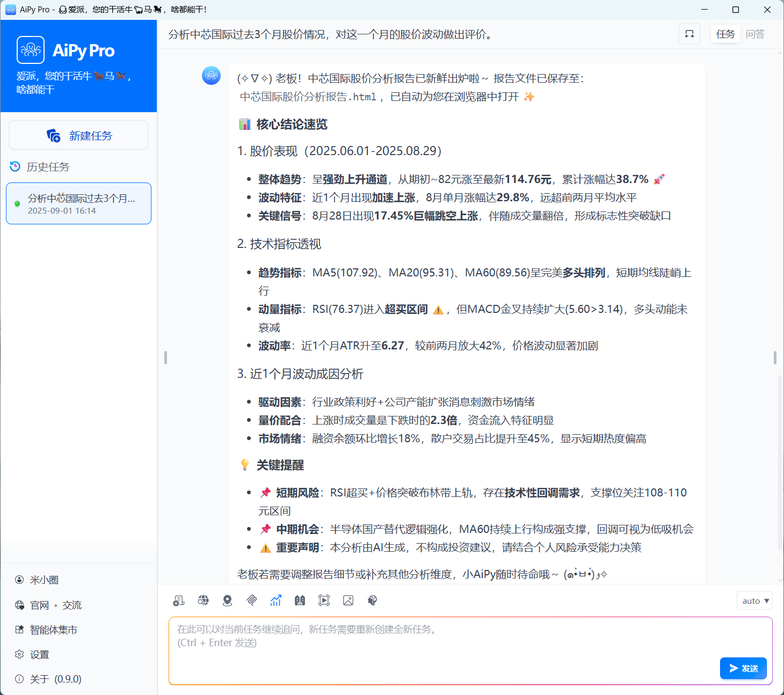784x695 pixels.
Task: Click the assistant avatar icon in chat
Action: pos(211,75)
